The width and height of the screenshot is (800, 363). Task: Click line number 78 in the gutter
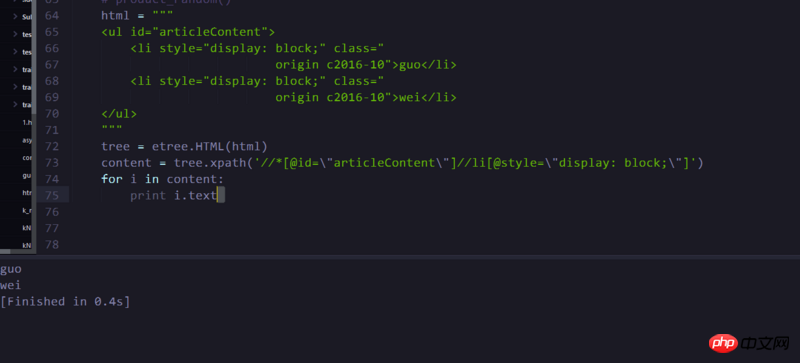pos(52,245)
